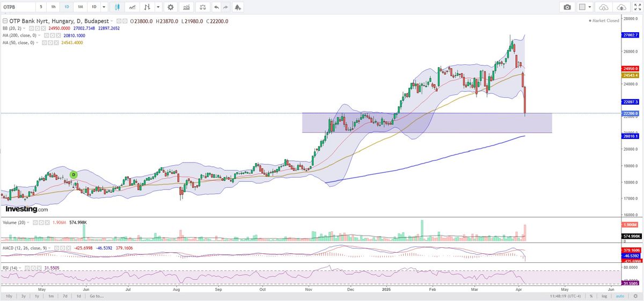Screen dimensions: 644x301
Task: Load chart layout from cloud
Action: [x=604, y=7]
